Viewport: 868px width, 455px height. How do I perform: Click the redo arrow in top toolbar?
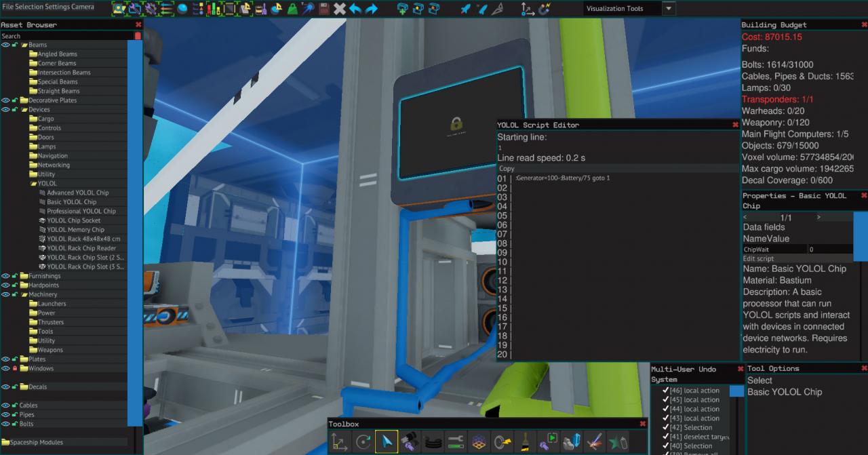(x=372, y=9)
